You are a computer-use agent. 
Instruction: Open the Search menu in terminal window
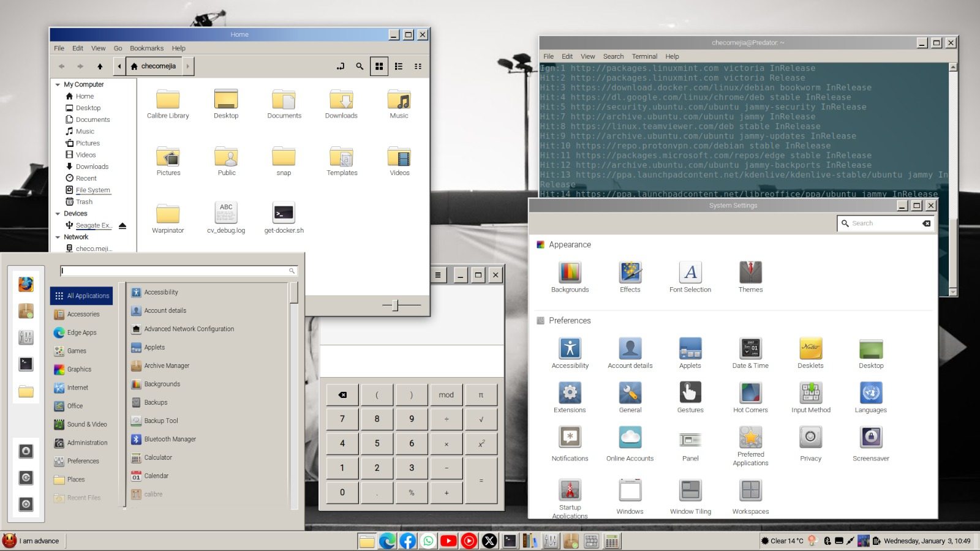click(x=613, y=56)
